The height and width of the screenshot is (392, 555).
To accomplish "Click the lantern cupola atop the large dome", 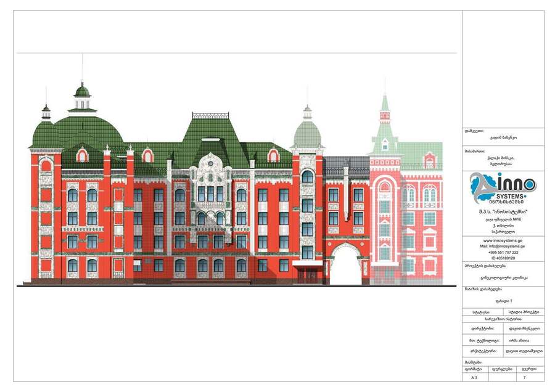I will [82, 98].
